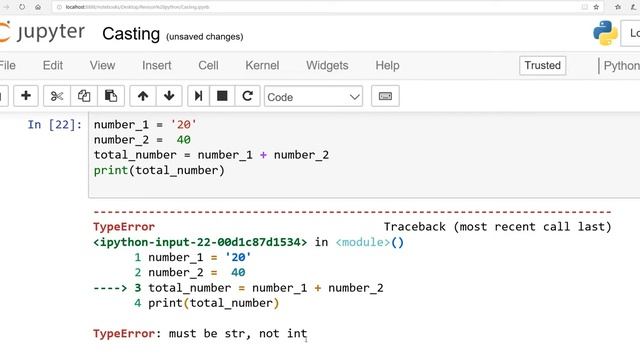Paste cells below using toolbar icon
The width and height of the screenshot is (640, 360).
pyautogui.click(x=111, y=96)
